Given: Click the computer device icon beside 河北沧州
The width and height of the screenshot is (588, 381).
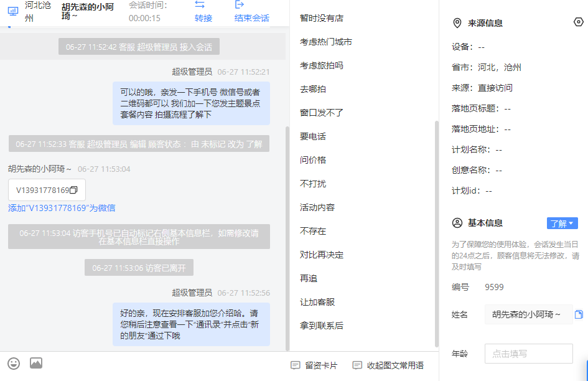Looking at the screenshot, I should tap(12, 11).
